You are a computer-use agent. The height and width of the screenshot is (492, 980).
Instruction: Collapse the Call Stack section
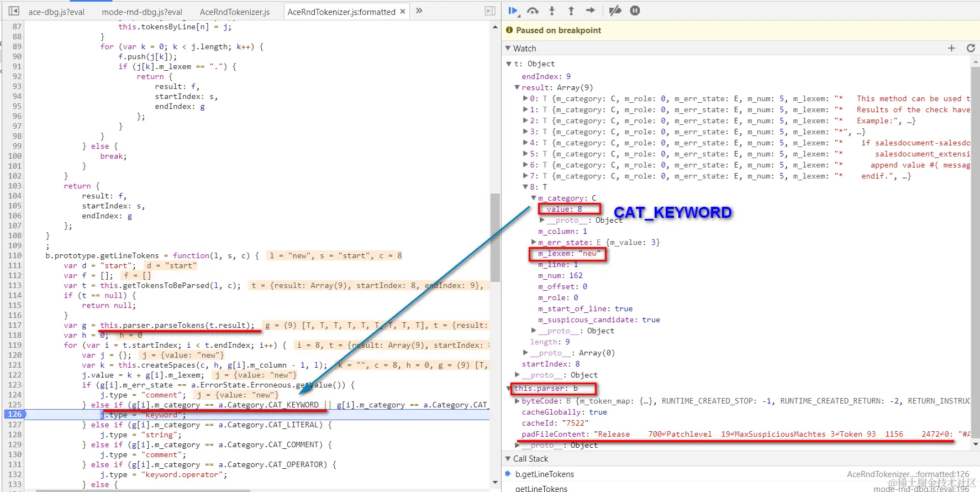tap(508, 459)
